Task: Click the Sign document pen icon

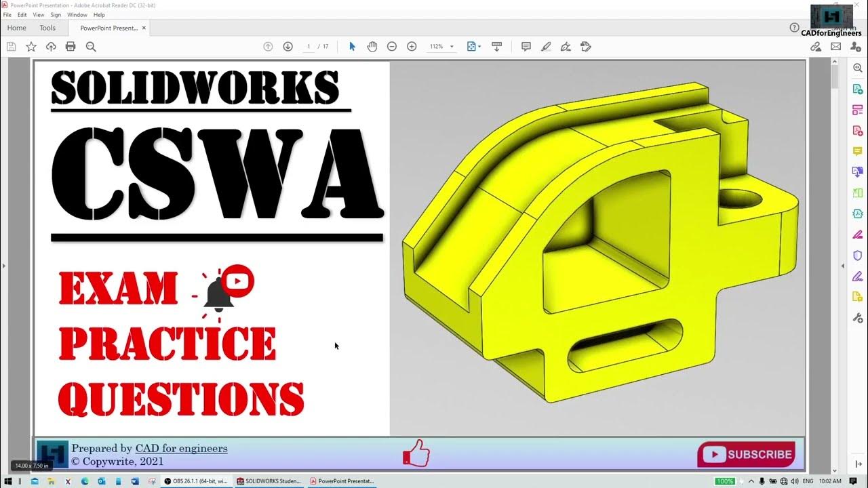Action: 566,47
